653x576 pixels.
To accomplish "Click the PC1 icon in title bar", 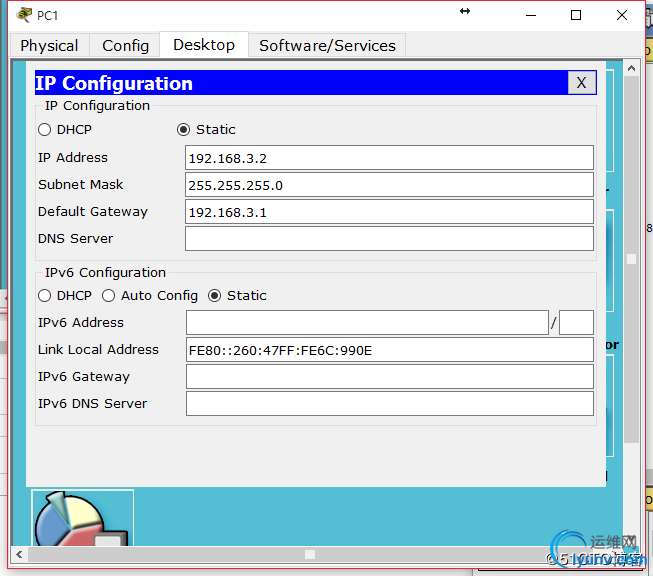I will point(24,15).
